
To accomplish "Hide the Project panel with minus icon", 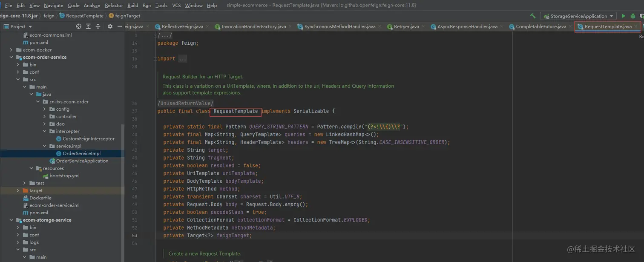I will [x=120, y=26].
